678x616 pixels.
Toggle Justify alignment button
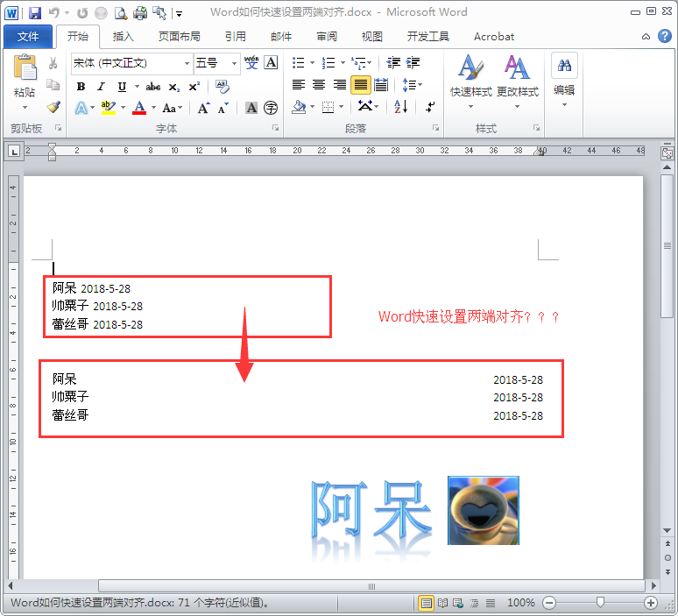pyautogui.click(x=360, y=85)
